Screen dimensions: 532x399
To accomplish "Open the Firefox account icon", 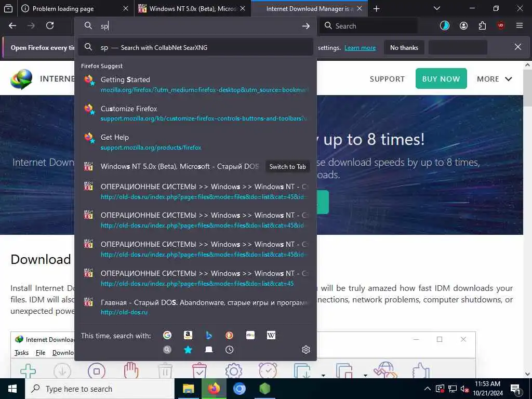I will tap(463, 26).
